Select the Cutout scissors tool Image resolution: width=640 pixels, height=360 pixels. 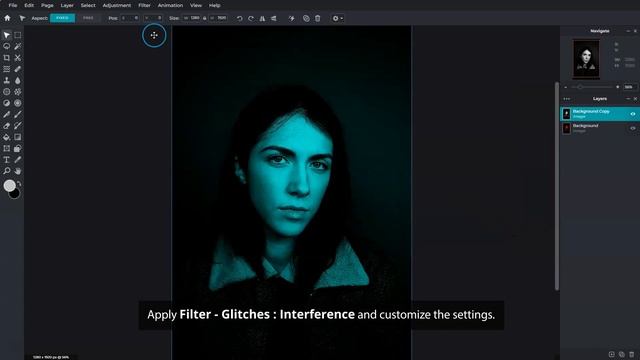click(x=18, y=58)
